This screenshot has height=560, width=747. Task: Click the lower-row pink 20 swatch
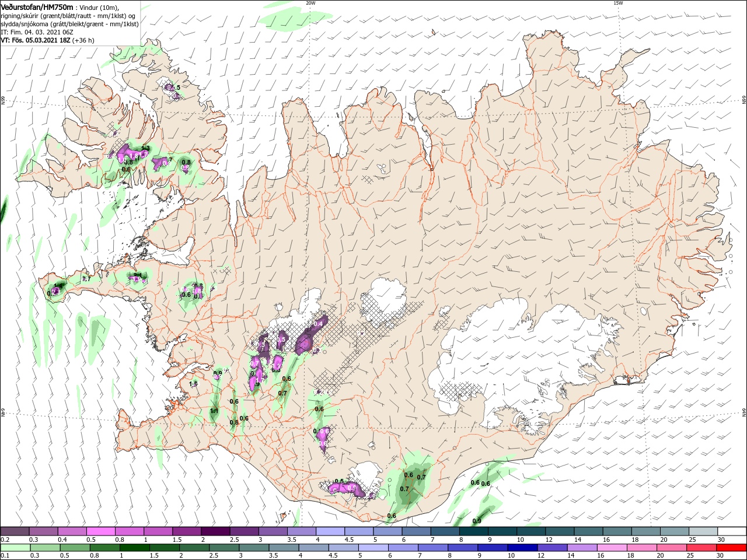click(671, 548)
